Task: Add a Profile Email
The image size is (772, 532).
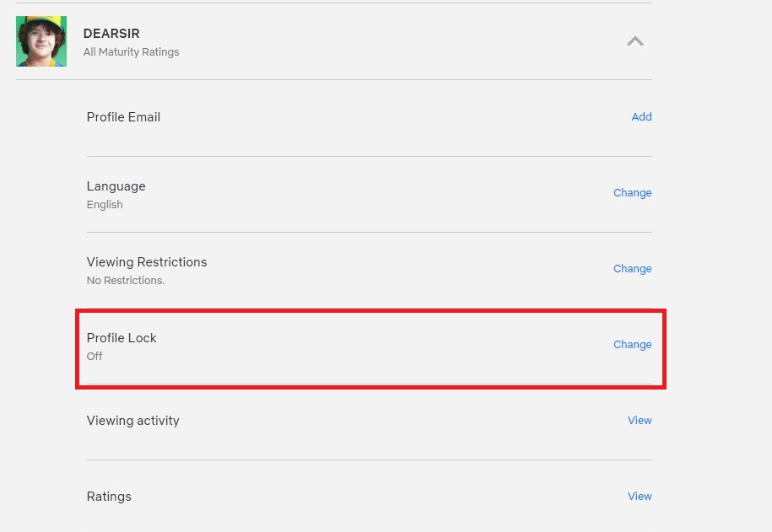Action: click(641, 116)
